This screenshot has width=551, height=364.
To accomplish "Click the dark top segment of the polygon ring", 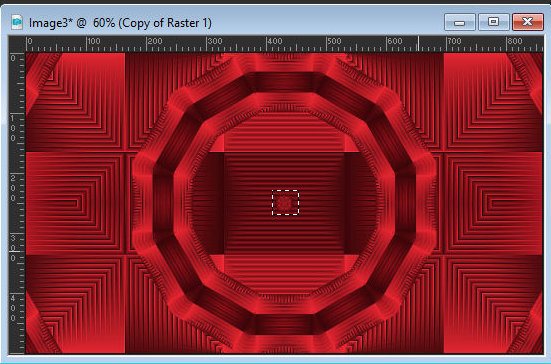I will pos(285,82).
